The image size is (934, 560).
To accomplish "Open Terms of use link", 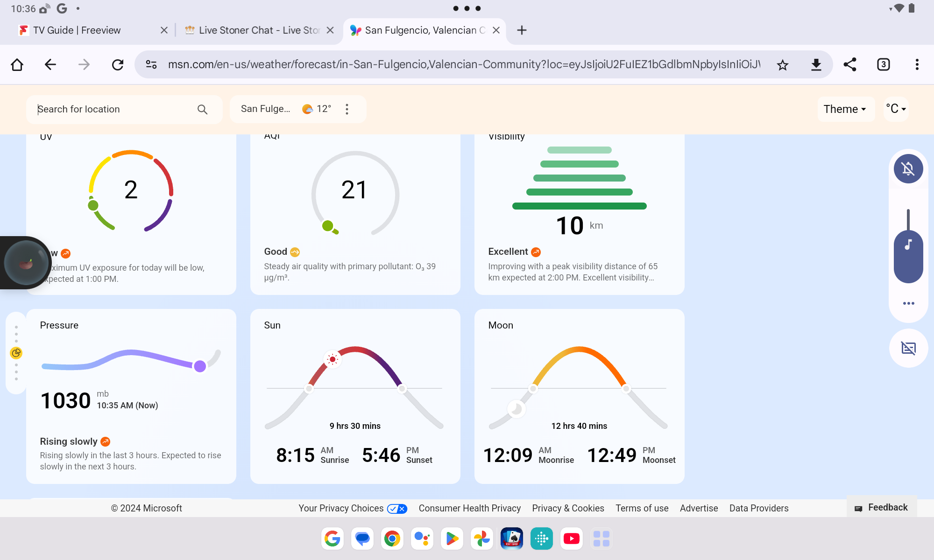I will pos(642,508).
